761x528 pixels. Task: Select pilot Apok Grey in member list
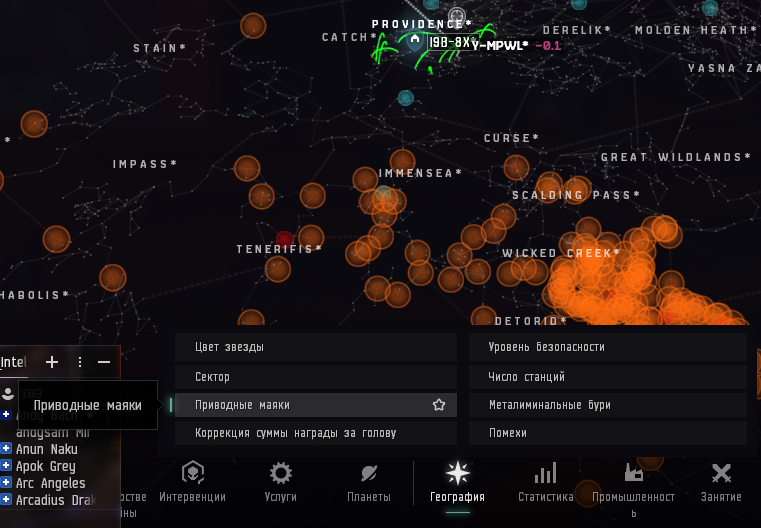pos(46,466)
